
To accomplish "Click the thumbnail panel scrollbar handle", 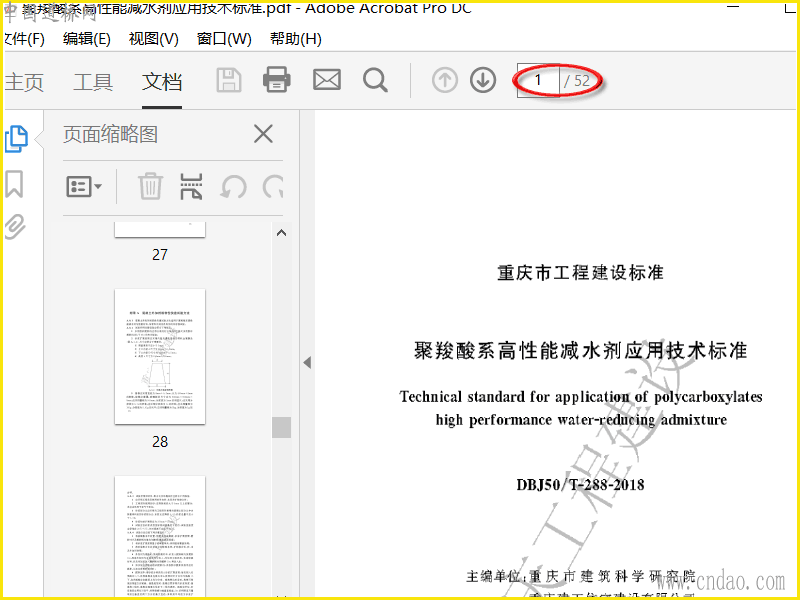I will pos(281,428).
